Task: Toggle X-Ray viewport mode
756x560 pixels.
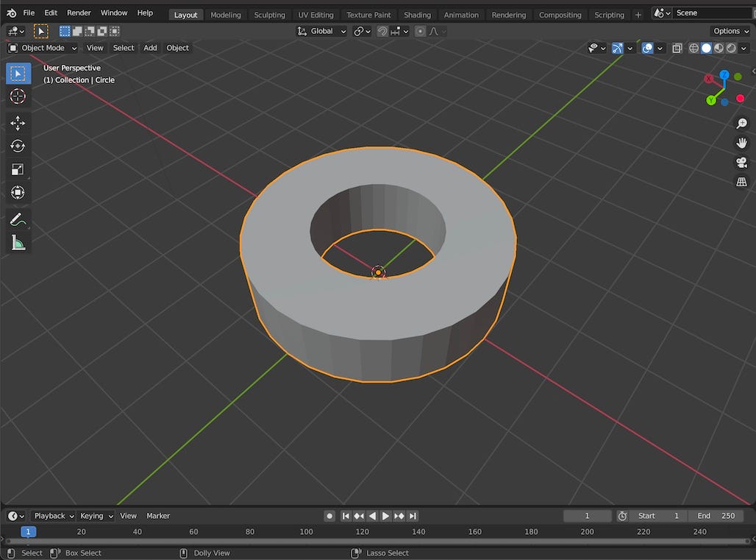Action: click(x=677, y=48)
